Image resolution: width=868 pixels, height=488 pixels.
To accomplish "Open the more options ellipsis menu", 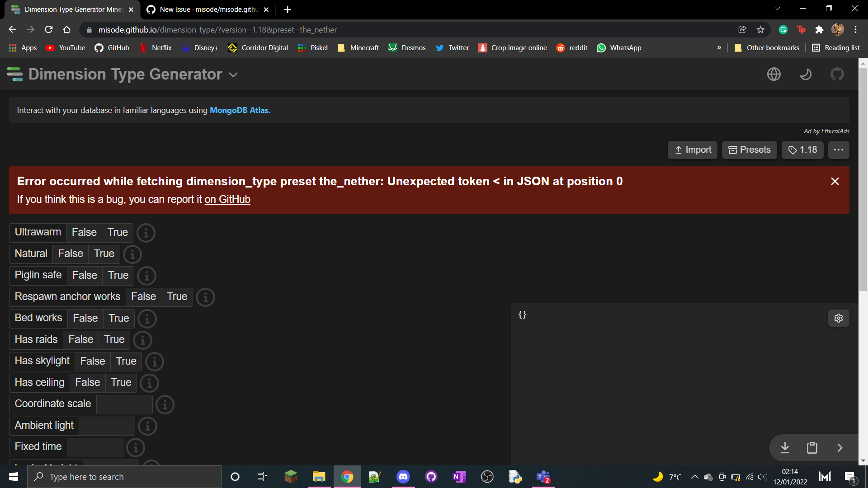I will point(839,150).
